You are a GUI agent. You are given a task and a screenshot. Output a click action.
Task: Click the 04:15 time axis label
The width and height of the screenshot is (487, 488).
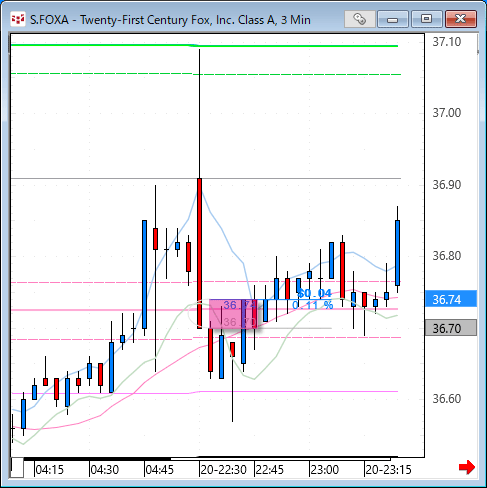point(49,470)
